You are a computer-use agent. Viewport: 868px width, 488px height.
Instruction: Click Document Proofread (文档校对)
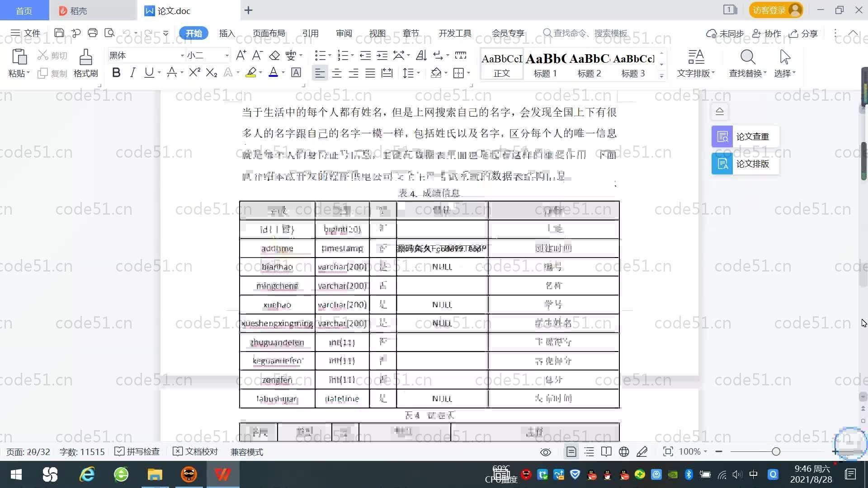196,452
